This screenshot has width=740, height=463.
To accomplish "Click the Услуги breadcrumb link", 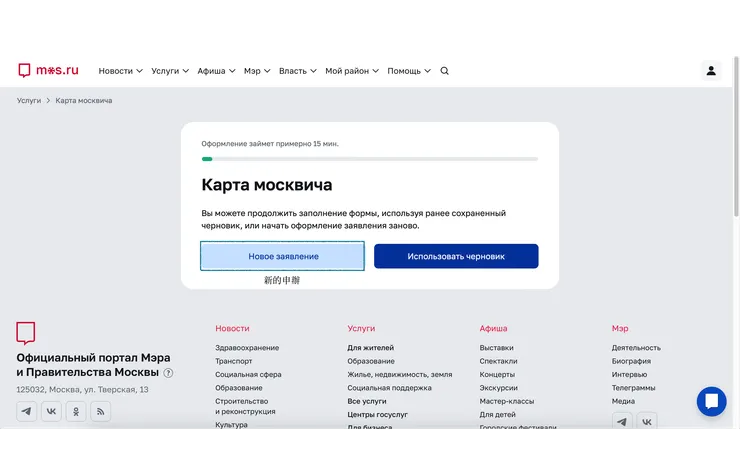I will 29,101.
